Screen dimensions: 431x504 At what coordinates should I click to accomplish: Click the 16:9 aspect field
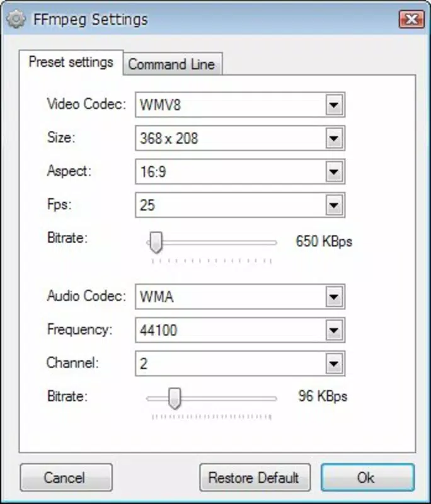click(240, 171)
